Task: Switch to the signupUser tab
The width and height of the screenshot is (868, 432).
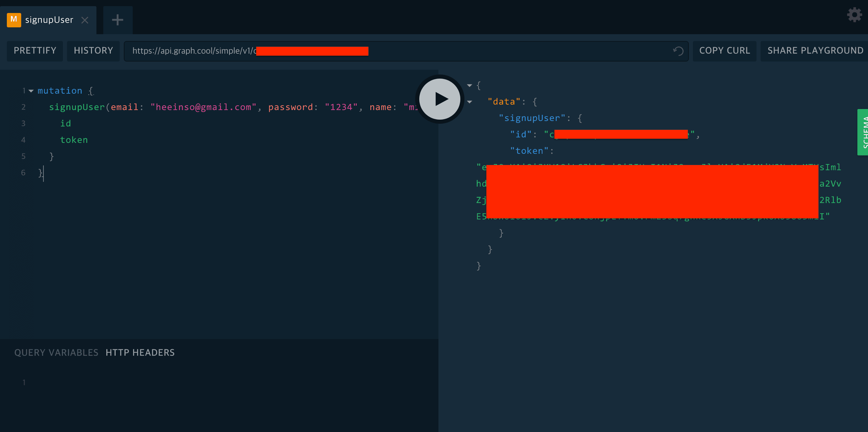Action: tap(49, 20)
